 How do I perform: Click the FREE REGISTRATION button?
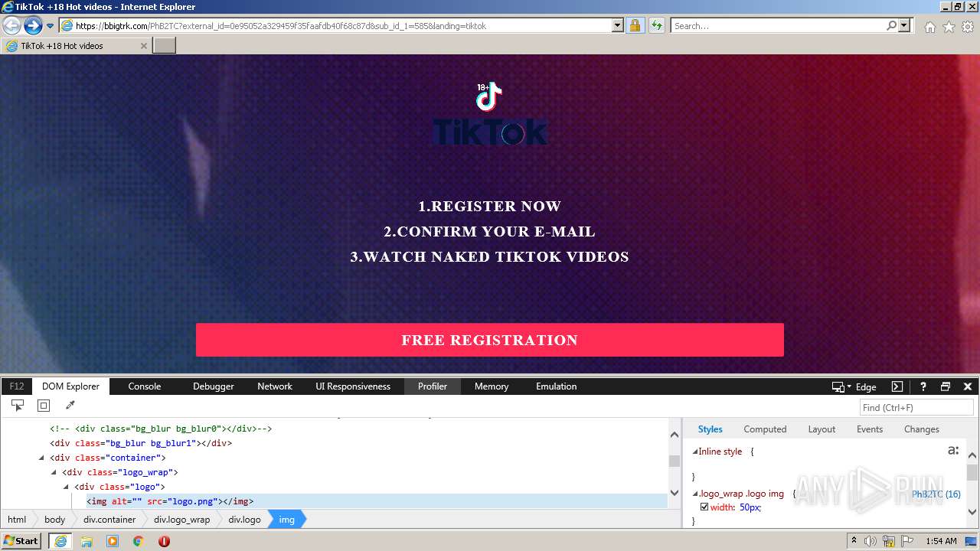point(490,340)
